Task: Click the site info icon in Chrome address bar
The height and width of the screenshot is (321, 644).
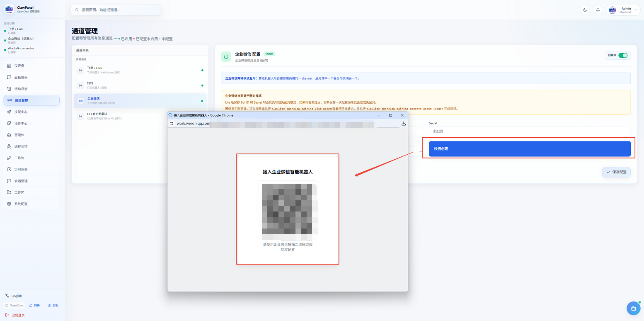Action: pos(172,123)
